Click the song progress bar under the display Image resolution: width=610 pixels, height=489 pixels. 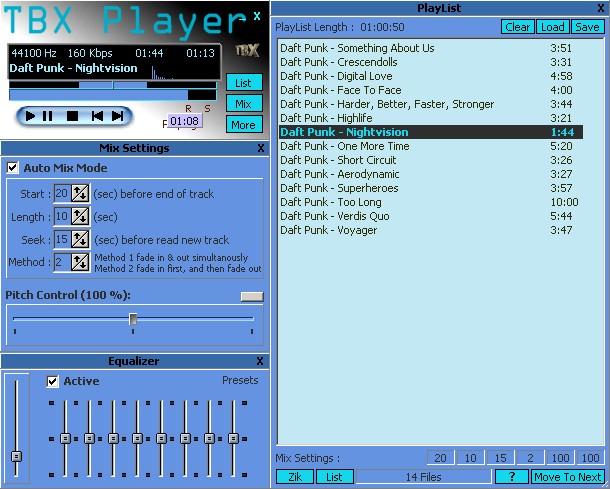(113, 85)
